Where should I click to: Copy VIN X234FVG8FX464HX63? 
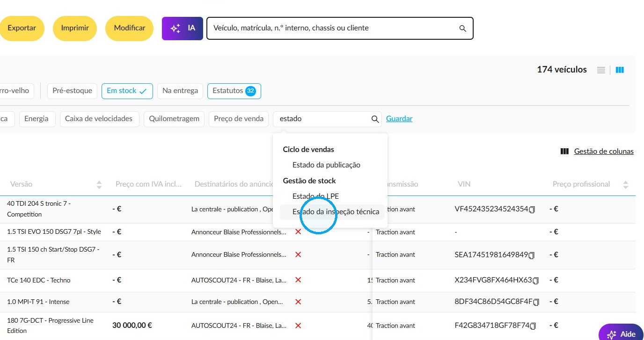point(536,281)
